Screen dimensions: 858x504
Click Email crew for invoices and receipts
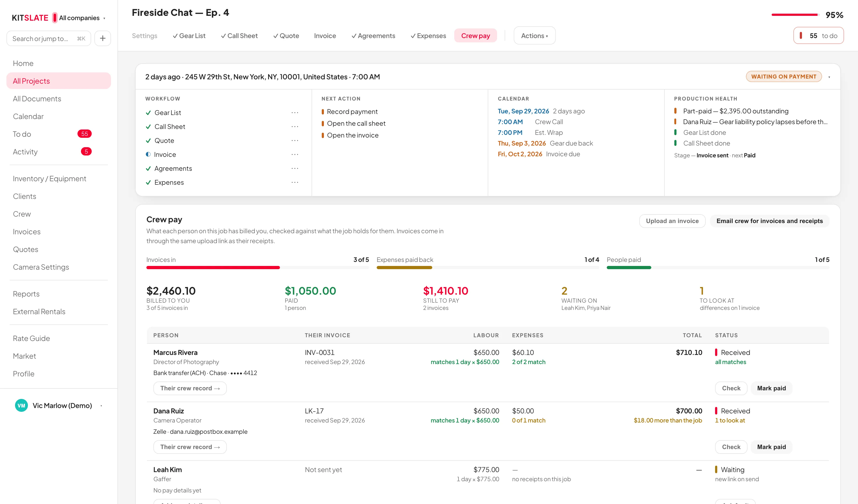pyautogui.click(x=770, y=221)
